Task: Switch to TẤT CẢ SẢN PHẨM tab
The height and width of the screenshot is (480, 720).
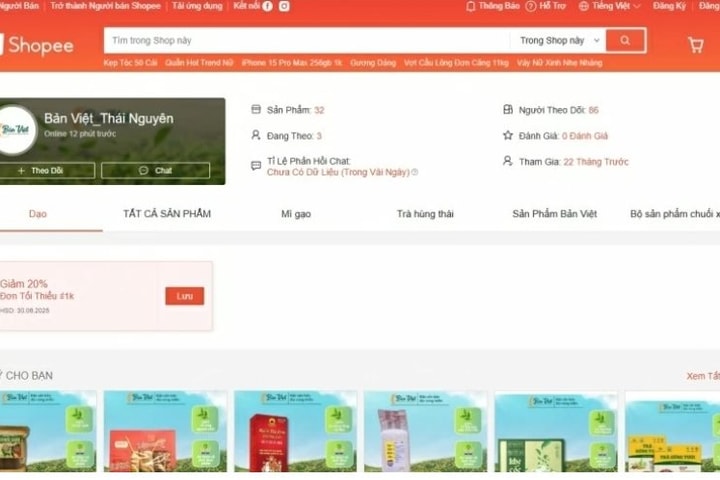Action: pyautogui.click(x=167, y=214)
